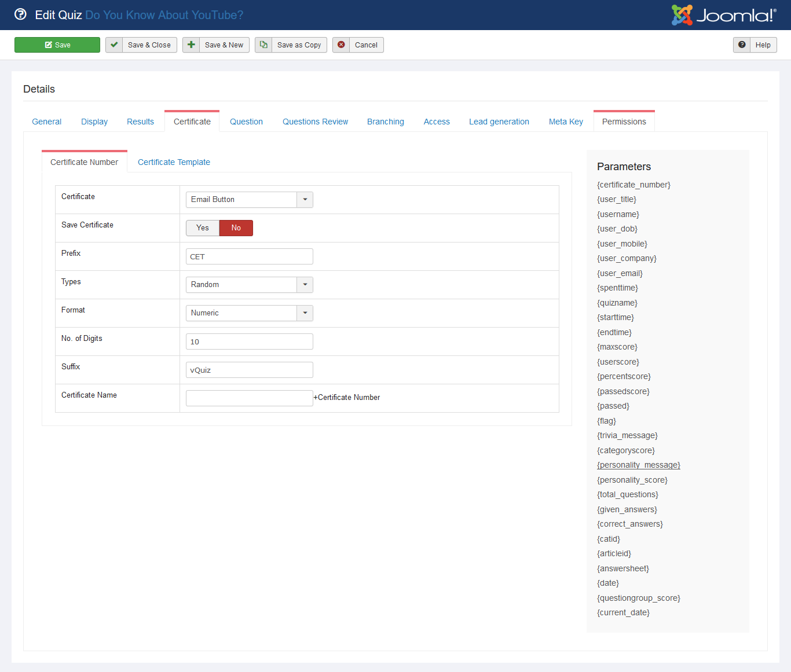Click the checkmark icon beside Save & Close
This screenshot has width=791, height=672.
(x=114, y=45)
